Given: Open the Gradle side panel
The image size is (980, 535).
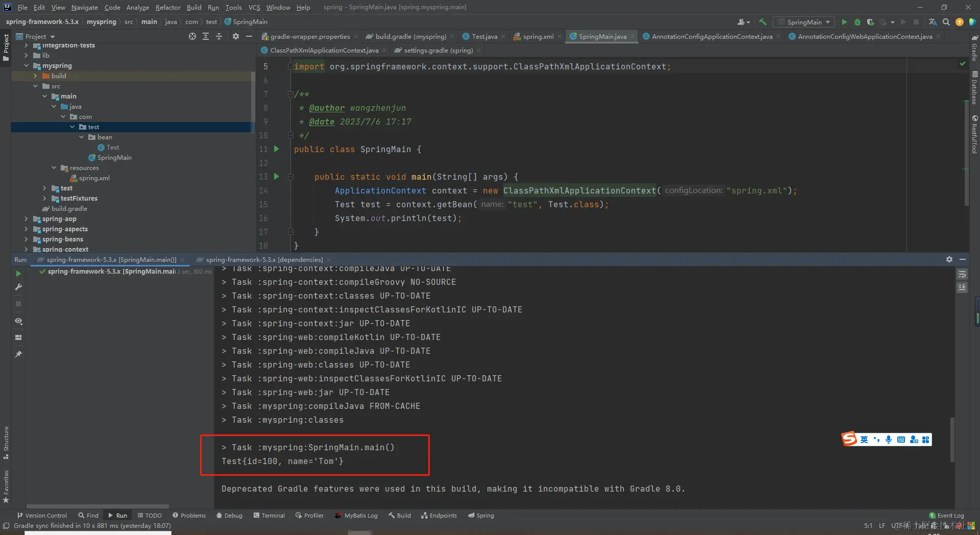Looking at the screenshot, I should 974,48.
